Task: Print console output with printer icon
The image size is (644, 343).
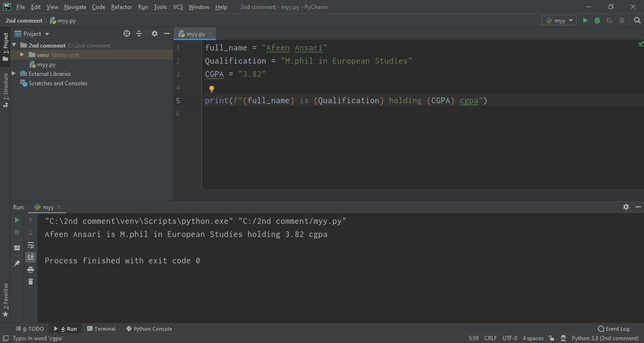Action: (x=31, y=269)
